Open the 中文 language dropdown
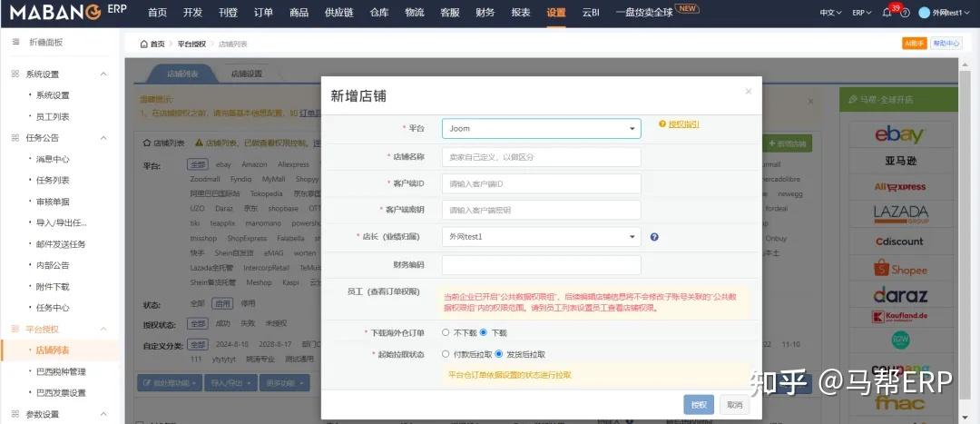 click(831, 13)
